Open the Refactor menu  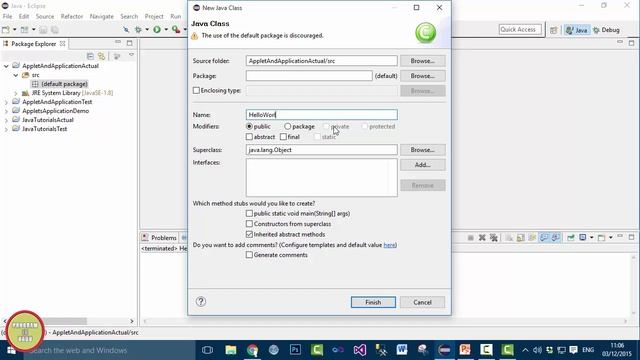72,16
